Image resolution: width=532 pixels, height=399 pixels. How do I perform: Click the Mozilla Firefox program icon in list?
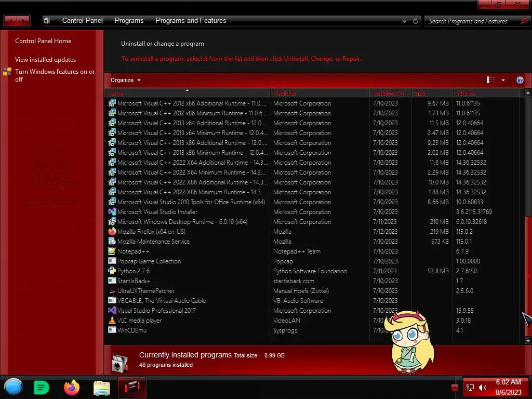pos(112,231)
